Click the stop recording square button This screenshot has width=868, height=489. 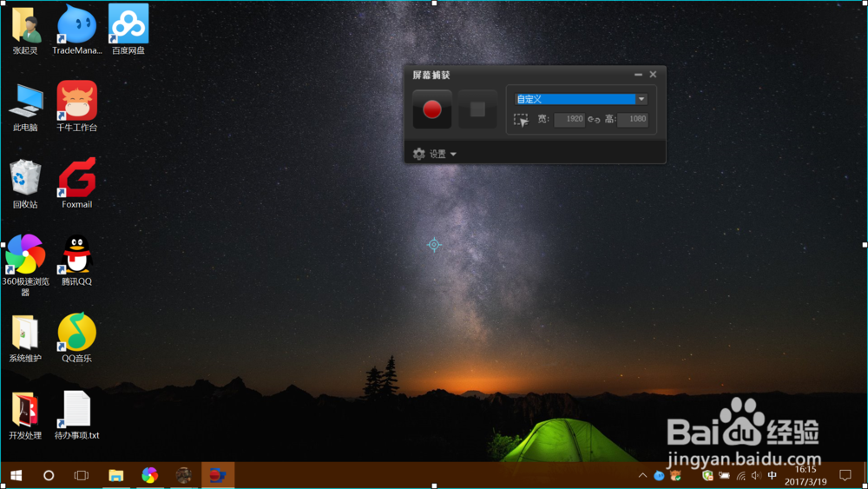(x=477, y=109)
